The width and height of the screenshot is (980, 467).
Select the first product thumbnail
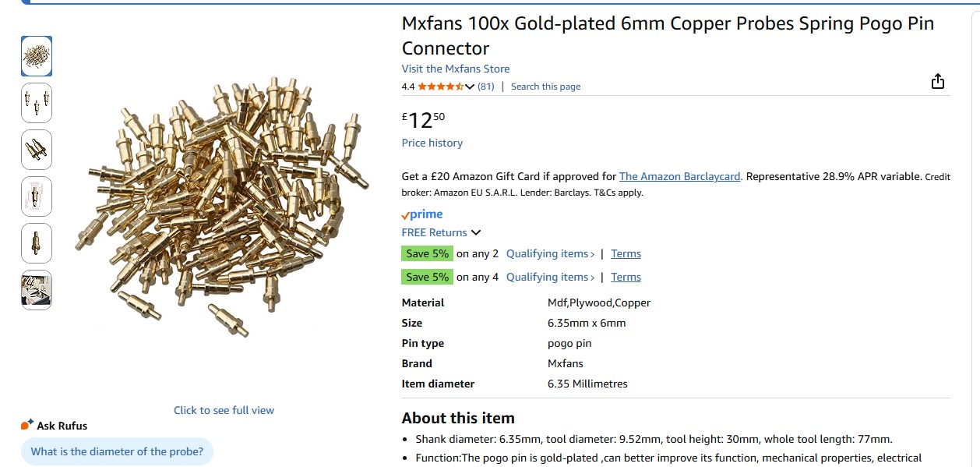tap(37, 56)
